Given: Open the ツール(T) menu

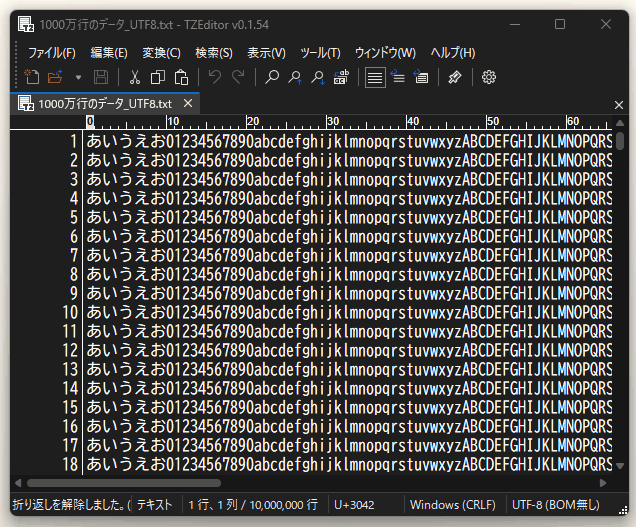Looking at the screenshot, I should click(x=320, y=53).
